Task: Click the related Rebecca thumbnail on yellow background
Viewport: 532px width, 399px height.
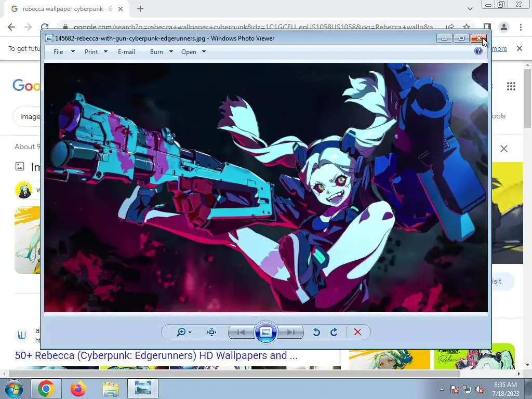Action: click(390, 360)
